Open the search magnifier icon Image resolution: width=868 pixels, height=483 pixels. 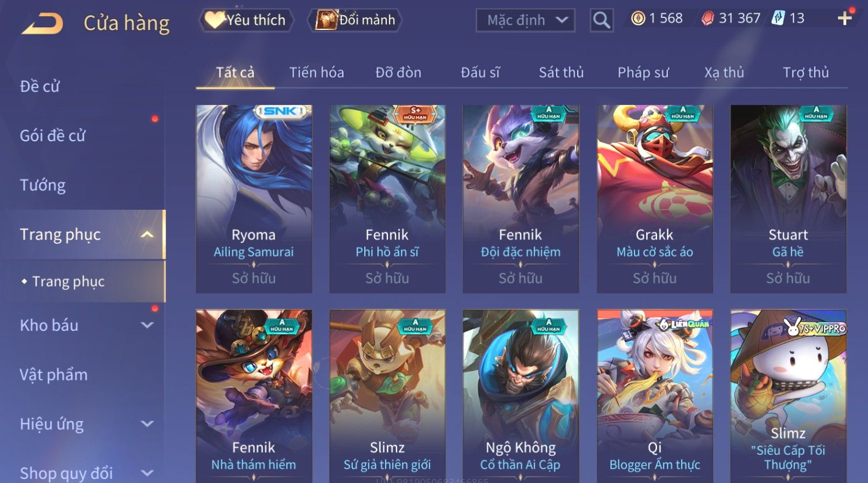pyautogui.click(x=601, y=20)
